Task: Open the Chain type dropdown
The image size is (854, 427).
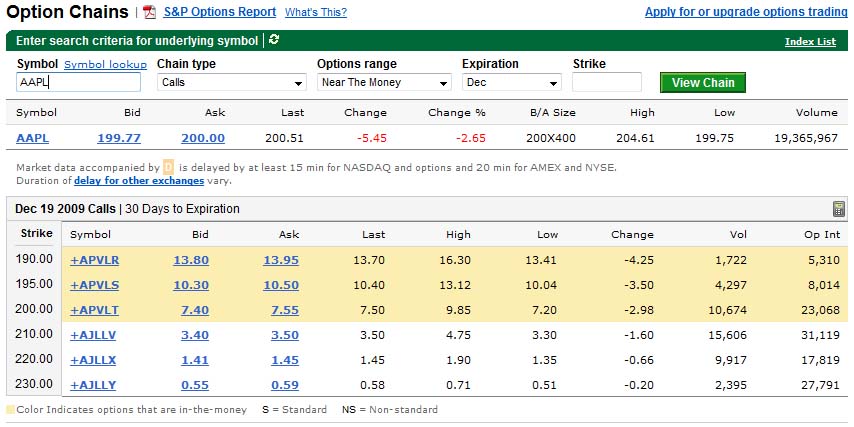Action: [x=231, y=83]
